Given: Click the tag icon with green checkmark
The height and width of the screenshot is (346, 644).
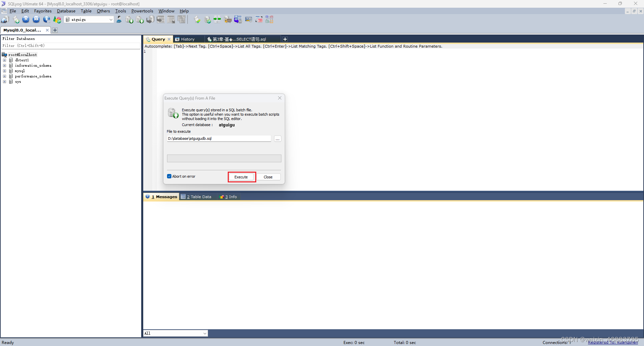Looking at the screenshot, I should point(197,19).
